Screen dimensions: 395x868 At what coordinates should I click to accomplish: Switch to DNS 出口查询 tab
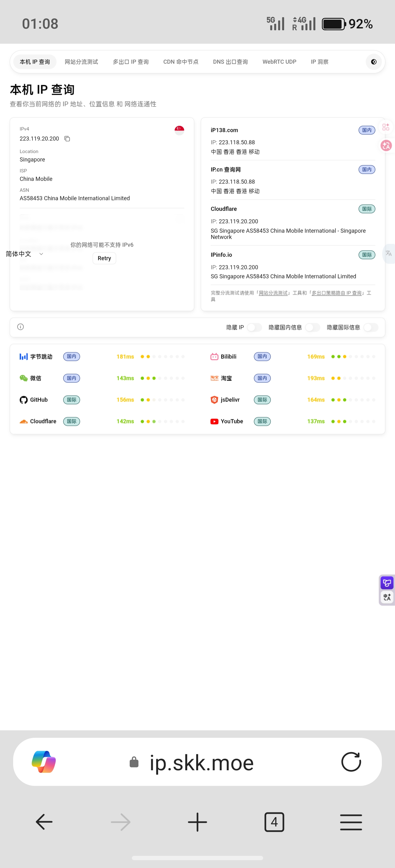tap(230, 62)
